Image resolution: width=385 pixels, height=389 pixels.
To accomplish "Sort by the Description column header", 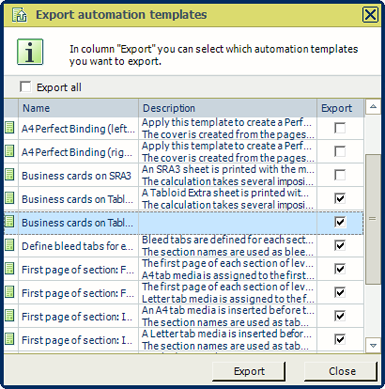I will click(227, 108).
